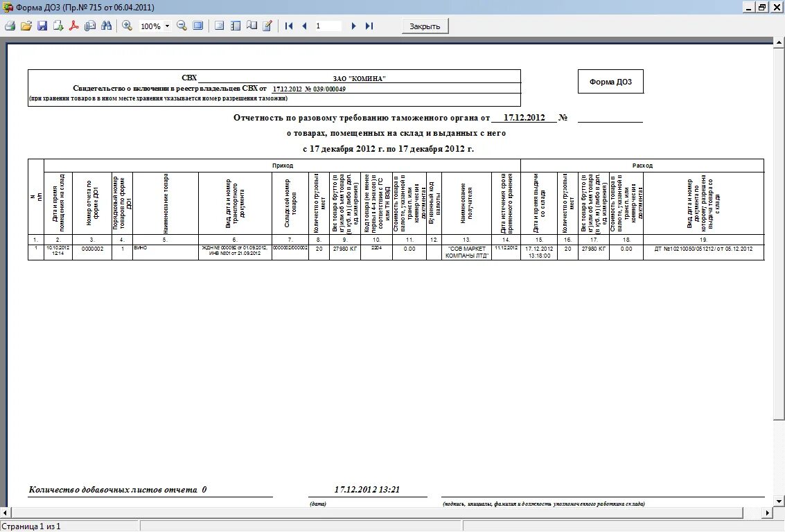The width and height of the screenshot is (785, 532).
Task: Click the restore window button
Action: tap(762, 7)
